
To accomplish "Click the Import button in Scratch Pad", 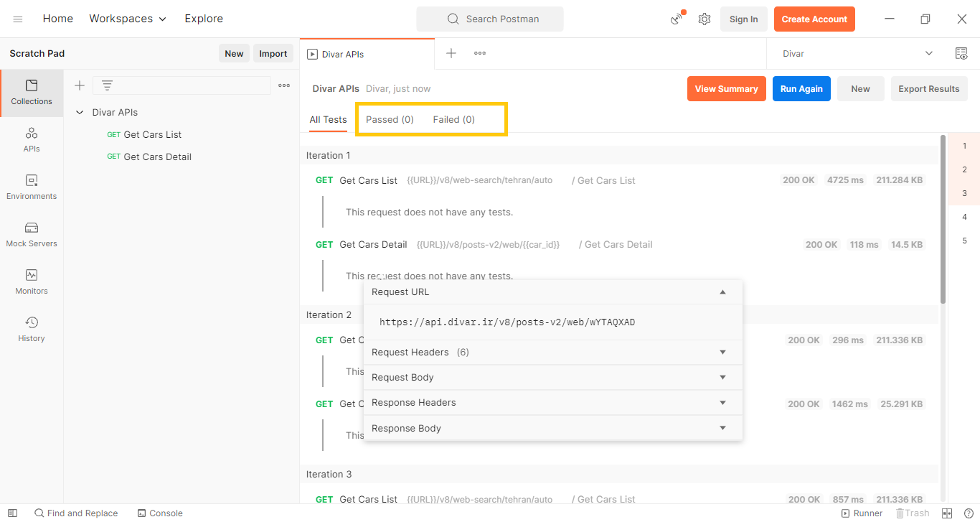I will click(273, 54).
